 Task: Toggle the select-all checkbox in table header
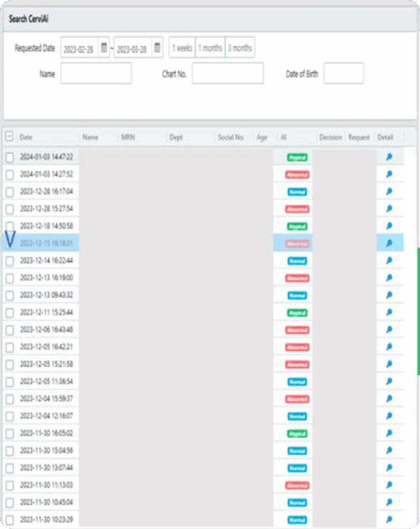coord(9,137)
